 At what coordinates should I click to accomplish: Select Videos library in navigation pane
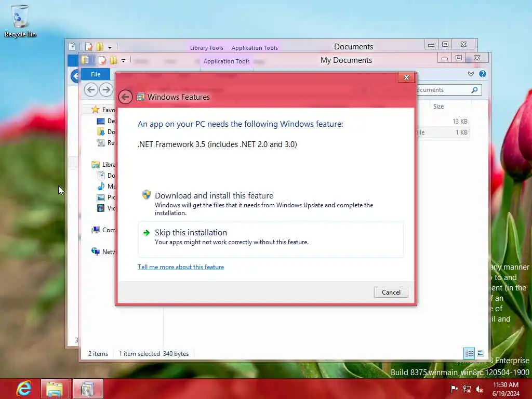click(106, 208)
